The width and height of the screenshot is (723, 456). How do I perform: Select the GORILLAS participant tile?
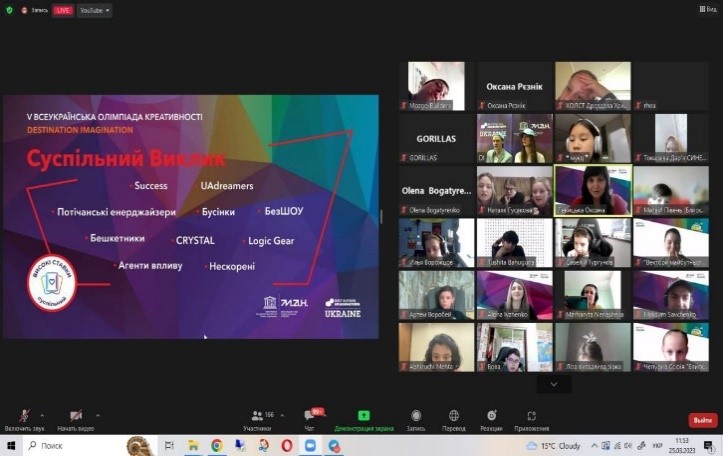point(436,138)
